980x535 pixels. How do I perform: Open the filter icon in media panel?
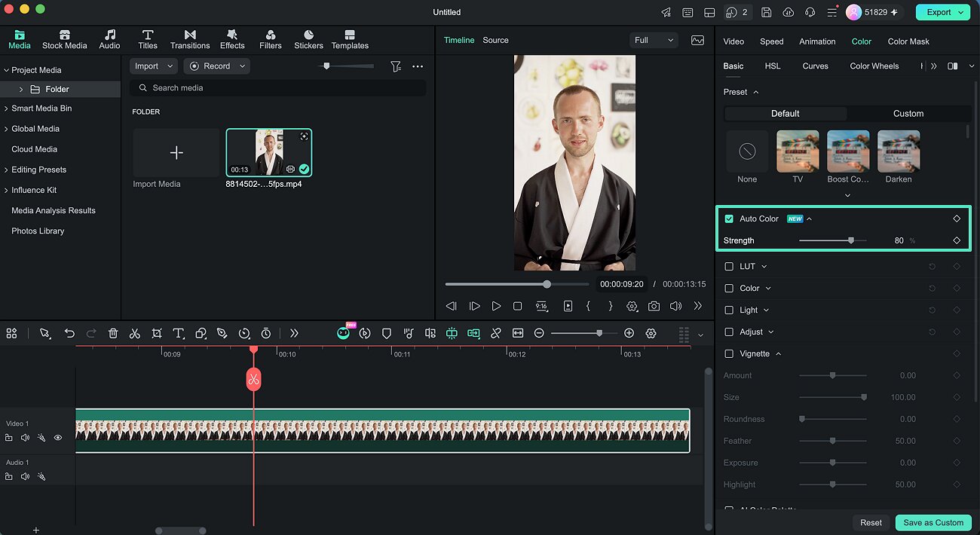(x=396, y=66)
